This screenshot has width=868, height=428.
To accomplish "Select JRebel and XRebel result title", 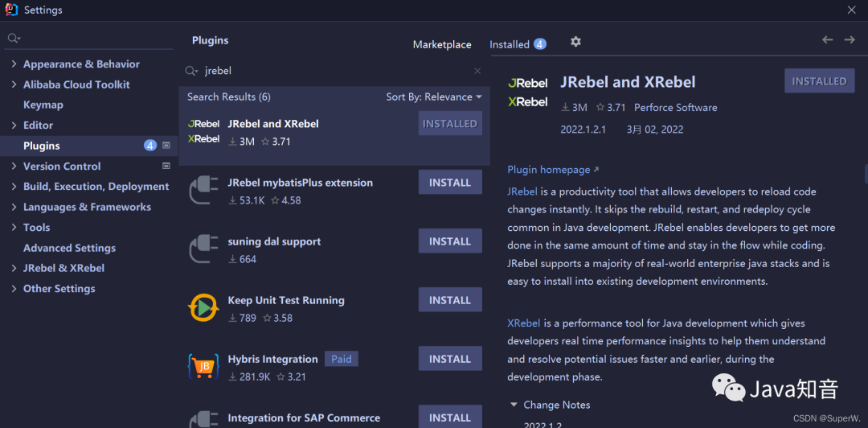I will click(273, 124).
